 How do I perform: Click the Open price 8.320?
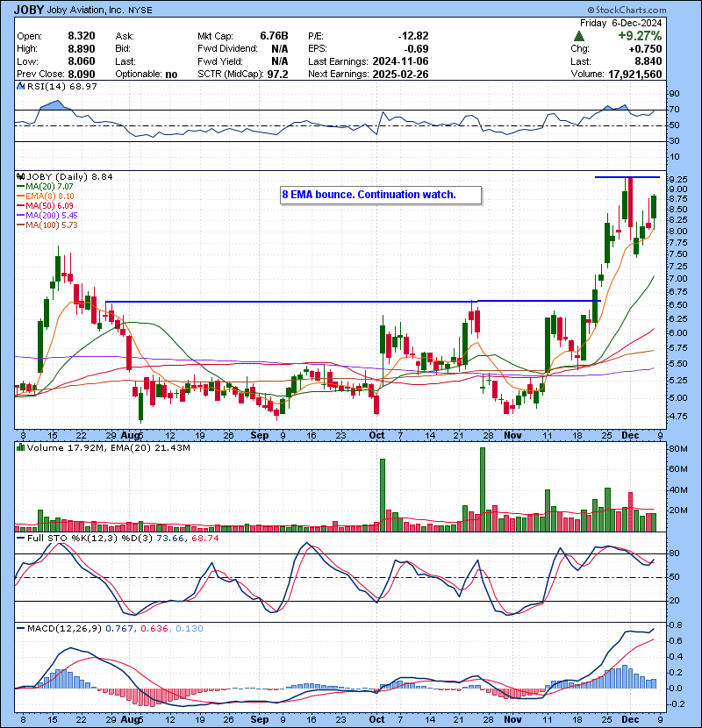click(82, 36)
